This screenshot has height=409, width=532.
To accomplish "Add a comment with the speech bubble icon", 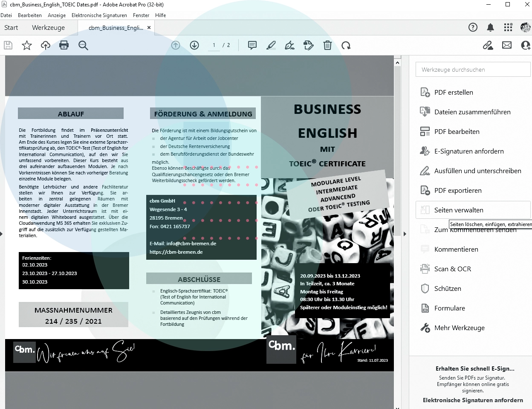I will [x=252, y=45].
